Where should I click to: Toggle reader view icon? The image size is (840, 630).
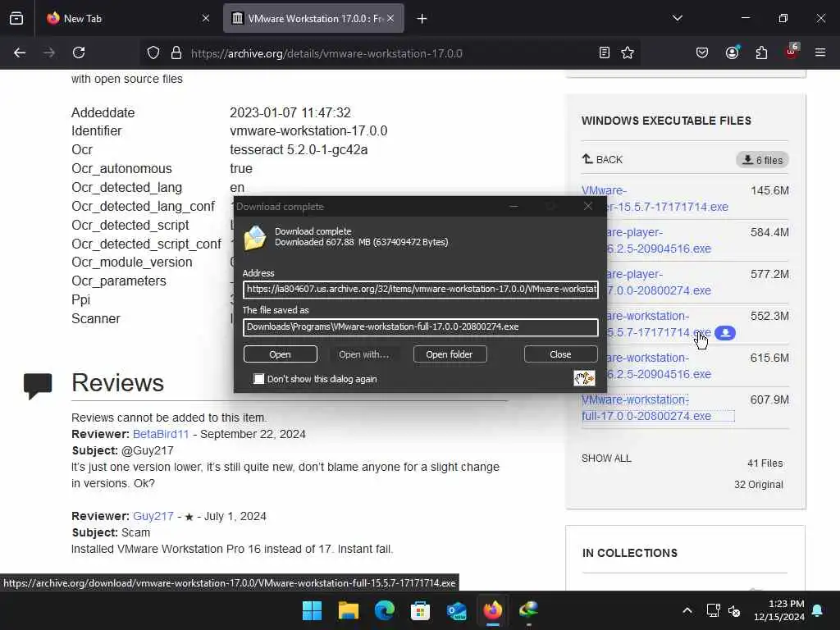(605, 52)
